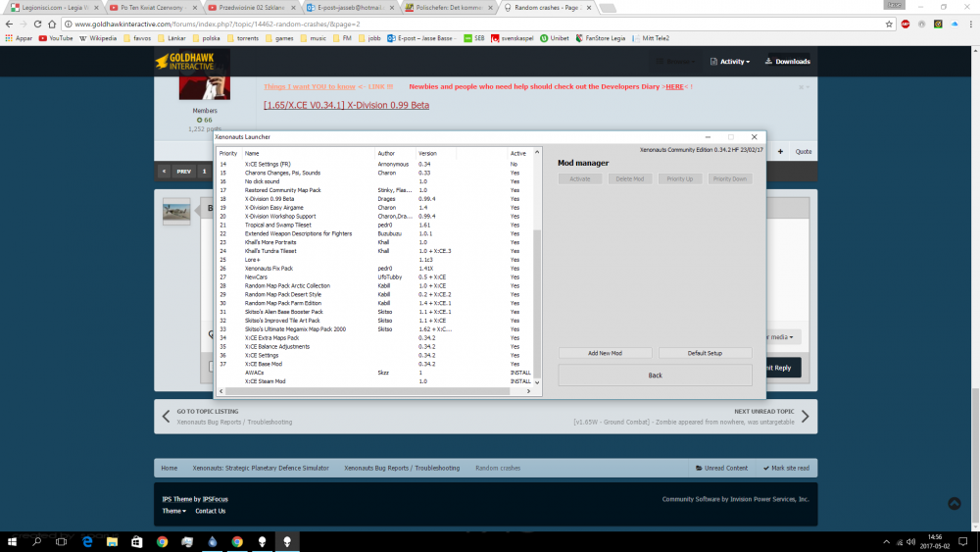Click Default Setup button
980x552 pixels.
pos(705,353)
